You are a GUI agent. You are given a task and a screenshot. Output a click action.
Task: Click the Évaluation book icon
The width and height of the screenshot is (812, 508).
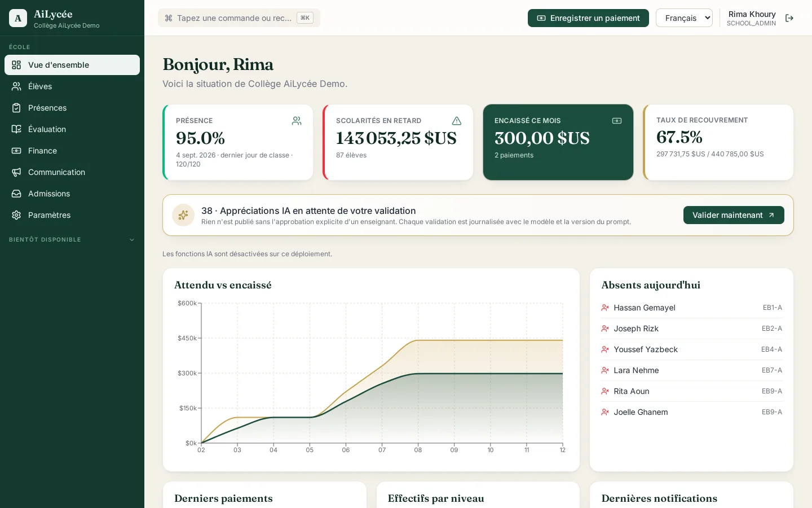tap(16, 129)
